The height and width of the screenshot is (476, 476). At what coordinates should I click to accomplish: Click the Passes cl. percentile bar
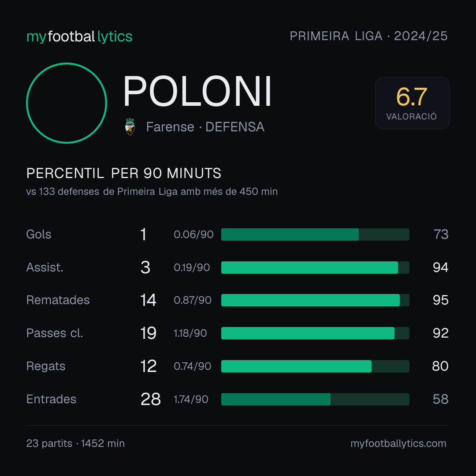point(315,333)
